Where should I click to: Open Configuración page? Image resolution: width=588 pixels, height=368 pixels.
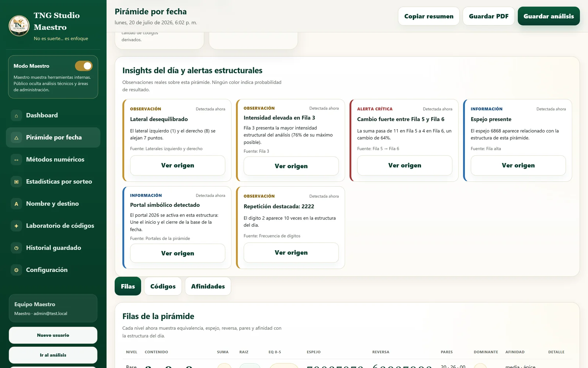pos(53,270)
